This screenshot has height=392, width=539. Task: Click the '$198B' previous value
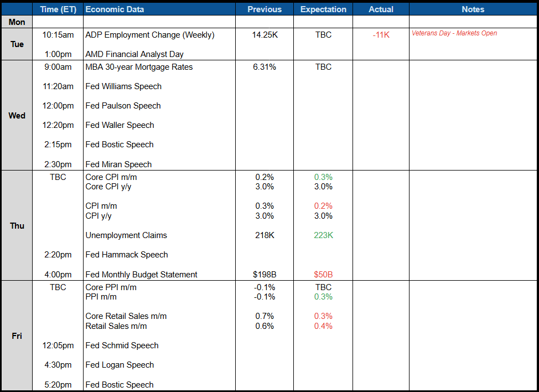point(265,275)
